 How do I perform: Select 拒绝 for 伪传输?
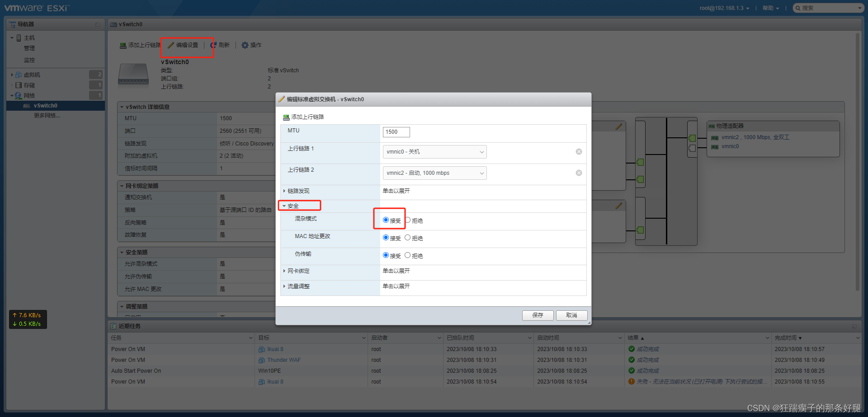407,255
